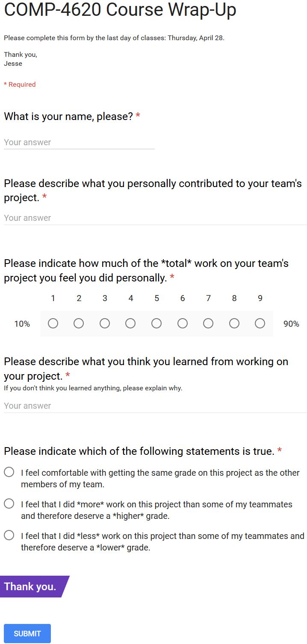The height and width of the screenshot is (644, 307).
Task: Click the what you learned answer field
Action: pos(155,406)
